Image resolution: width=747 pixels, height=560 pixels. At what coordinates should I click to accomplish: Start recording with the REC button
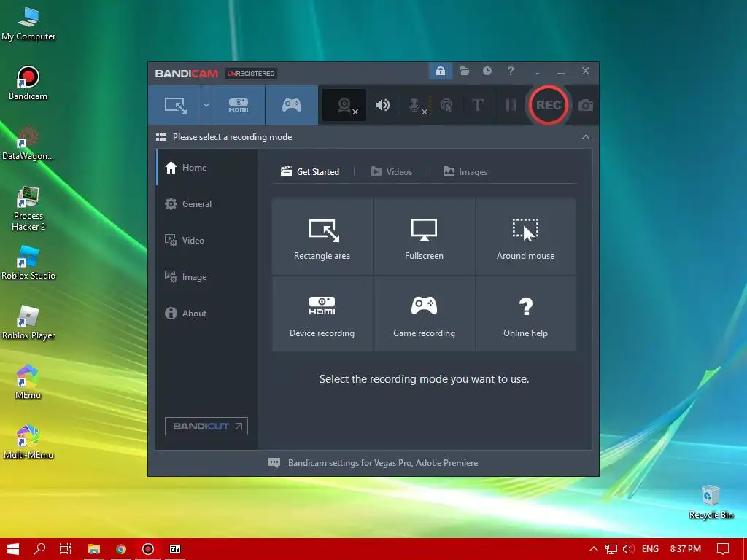pyautogui.click(x=549, y=105)
